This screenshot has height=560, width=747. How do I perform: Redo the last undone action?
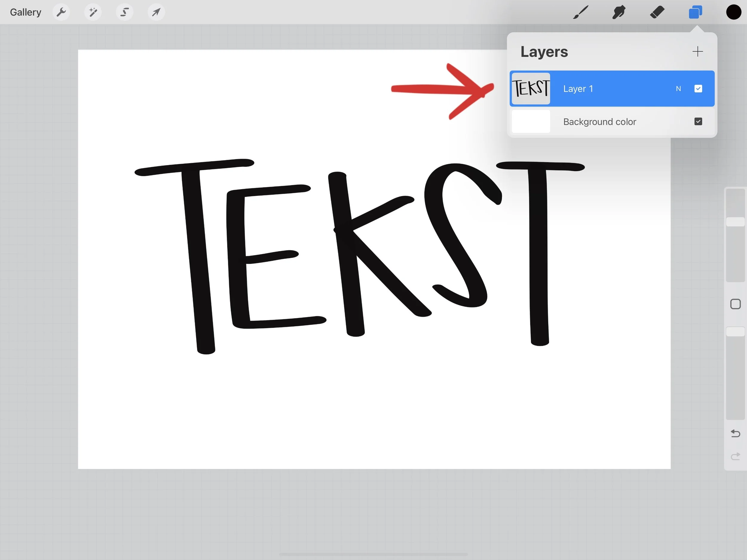pyautogui.click(x=735, y=457)
